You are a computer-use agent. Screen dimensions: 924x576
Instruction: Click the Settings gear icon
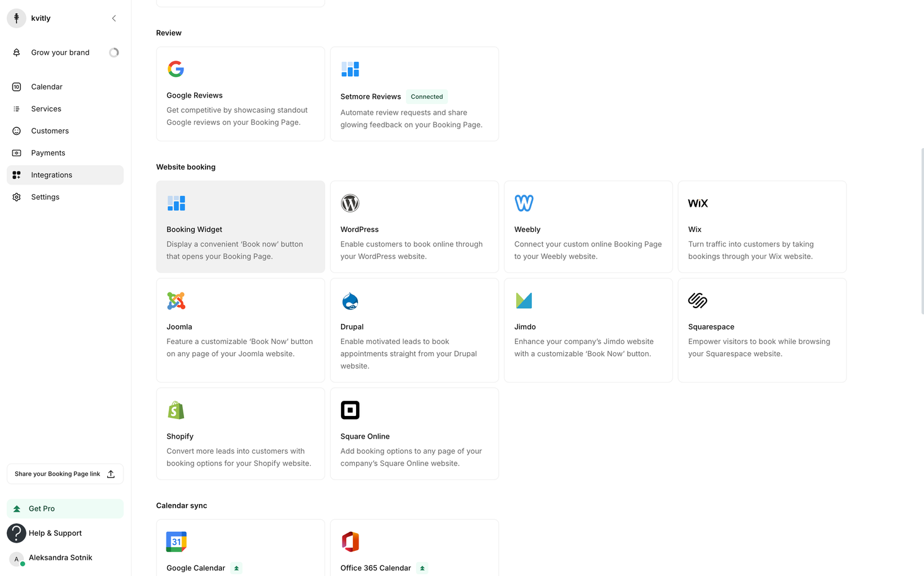pyautogui.click(x=16, y=197)
